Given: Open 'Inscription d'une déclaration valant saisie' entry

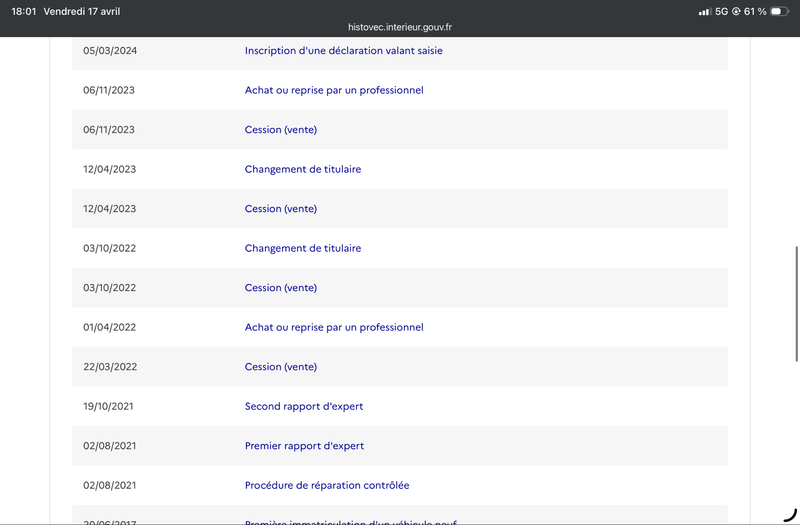Looking at the screenshot, I should click(343, 51).
